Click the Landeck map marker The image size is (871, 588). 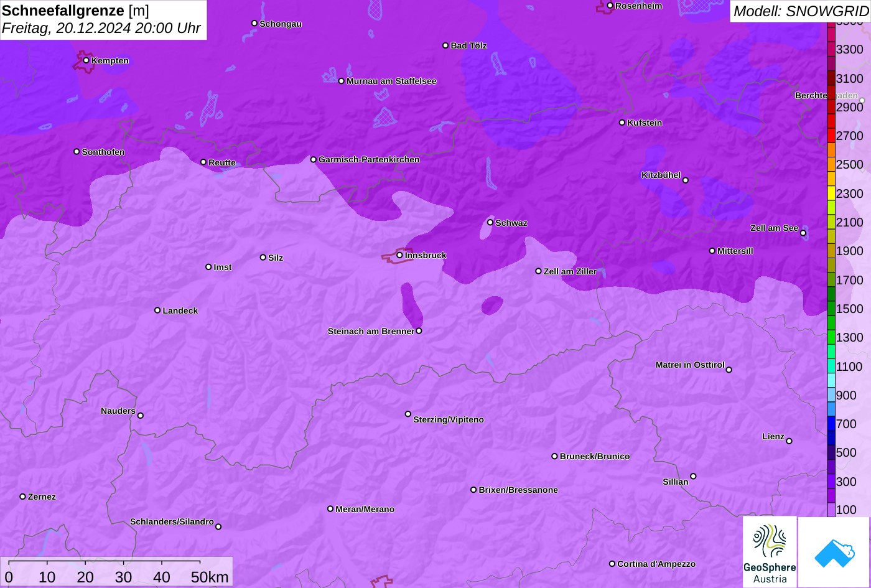[x=157, y=310]
